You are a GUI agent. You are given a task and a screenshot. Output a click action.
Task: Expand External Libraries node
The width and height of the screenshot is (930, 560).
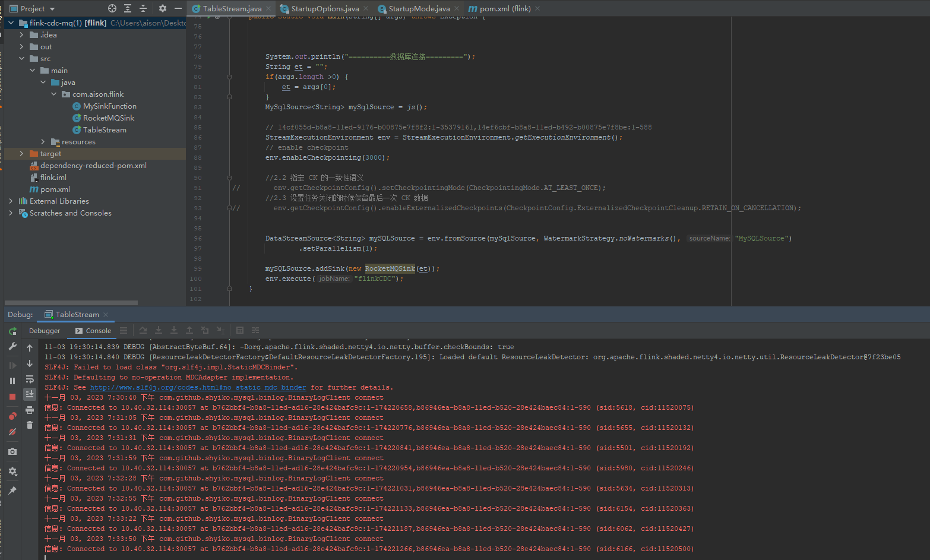(x=11, y=201)
